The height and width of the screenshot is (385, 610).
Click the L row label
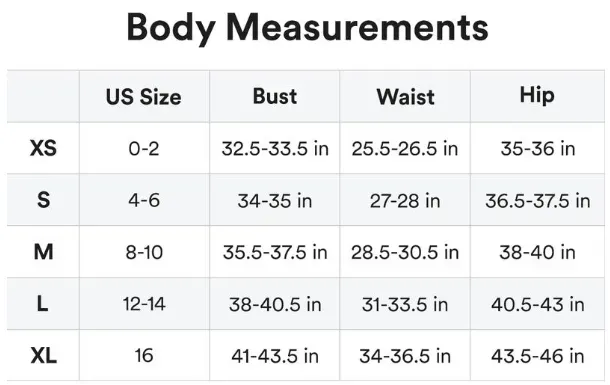point(42,303)
